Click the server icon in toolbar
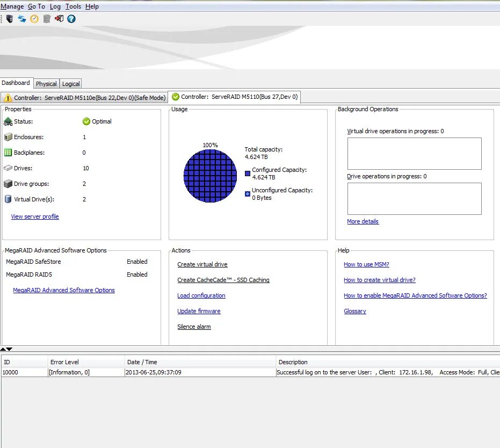This screenshot has width=500, height=448. pos(10,19)
